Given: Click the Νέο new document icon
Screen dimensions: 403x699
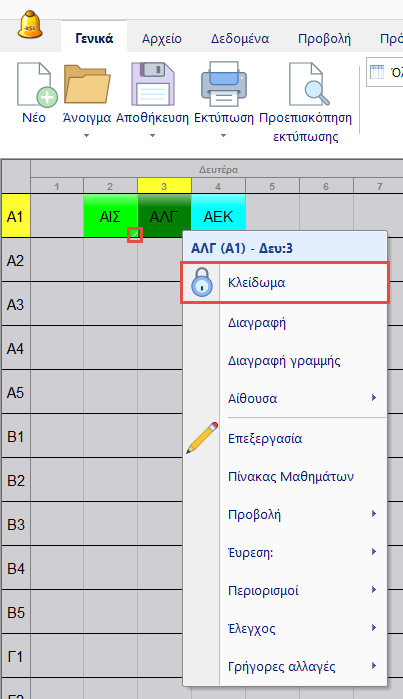Looking at the screenshot, I should [x=37, y=85].
